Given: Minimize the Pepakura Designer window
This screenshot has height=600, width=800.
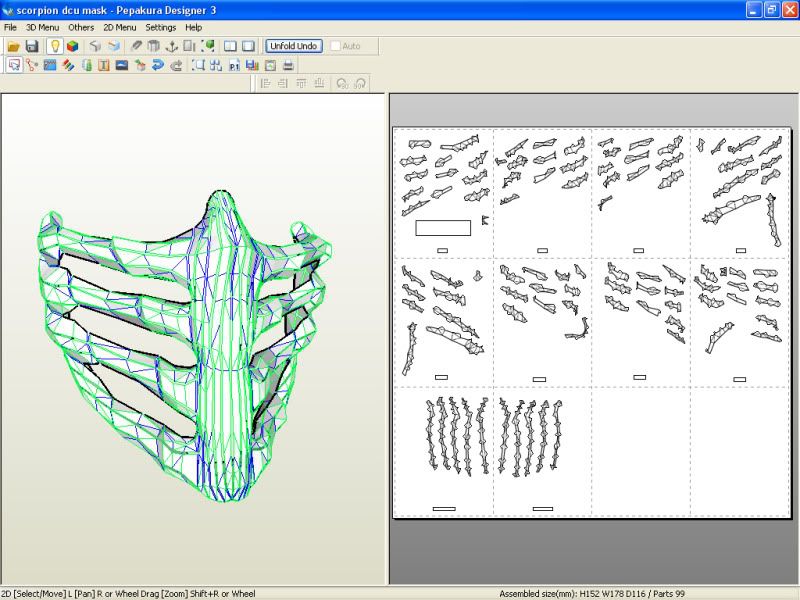Looking at the screenshot, I should (x=754, y=10).
